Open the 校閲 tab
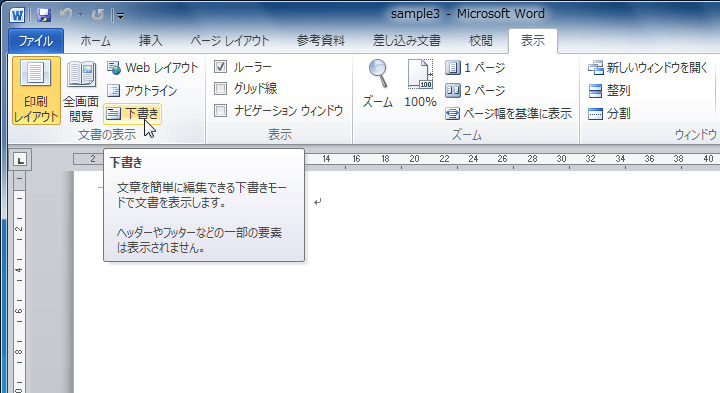The height and width of the screenshot is (393, 720). [x=481, y=41]
